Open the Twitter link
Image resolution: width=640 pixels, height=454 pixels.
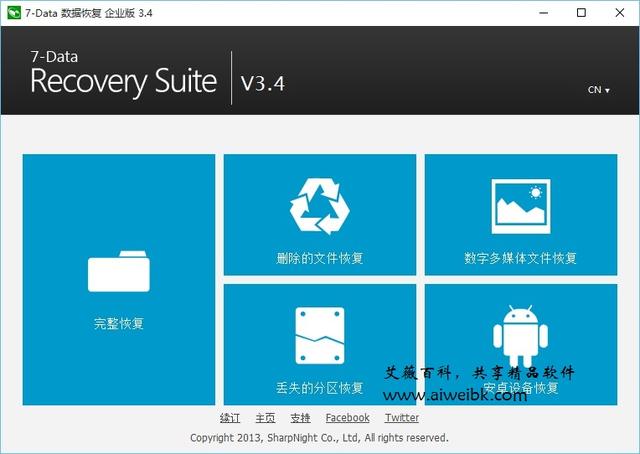[402, 418]
